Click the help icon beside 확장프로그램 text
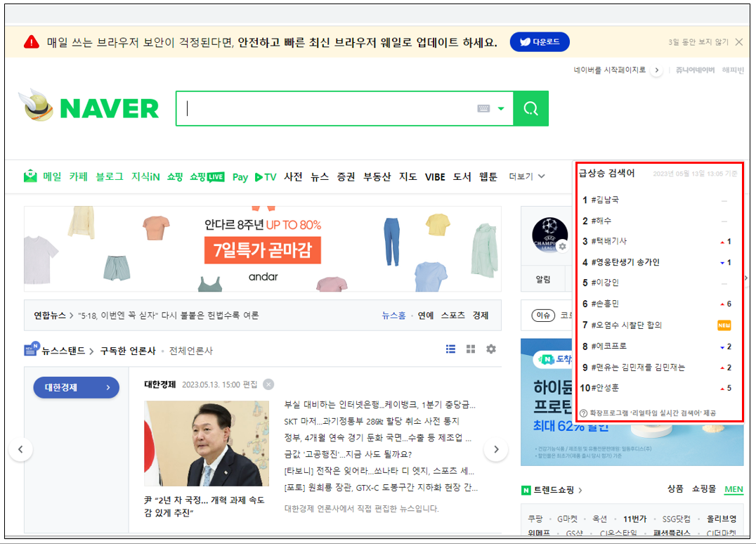 pos(583,413)
